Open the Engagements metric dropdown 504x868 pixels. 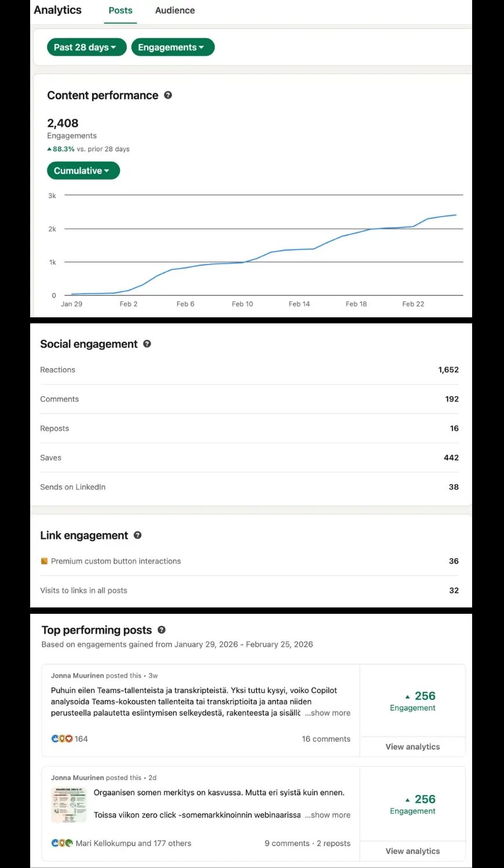[x=173, y=47]
